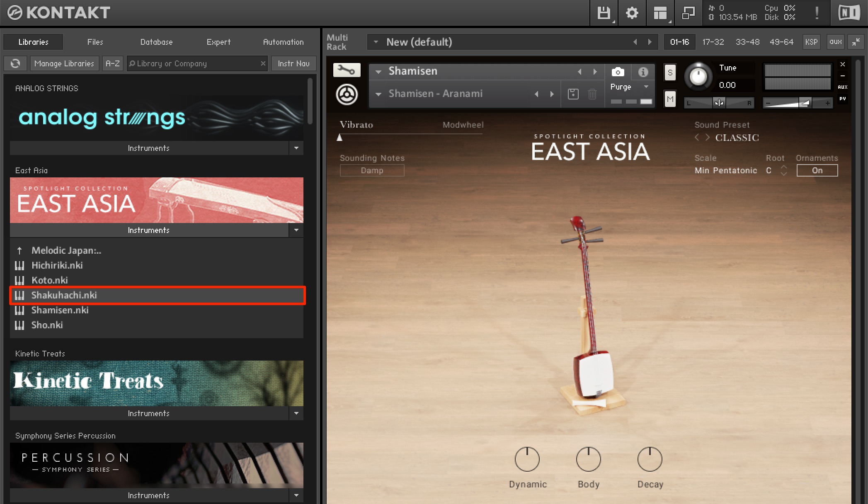This screenshot has height=504, width=868.
Task: Save snapshot with disk icon
Action: tap(573, 94)
